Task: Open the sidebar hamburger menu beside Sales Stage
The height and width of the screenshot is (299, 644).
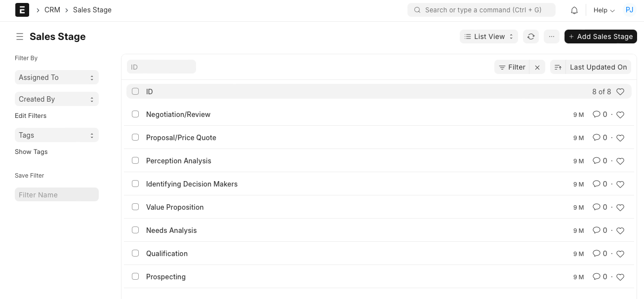Action: (x=19, y=36)
